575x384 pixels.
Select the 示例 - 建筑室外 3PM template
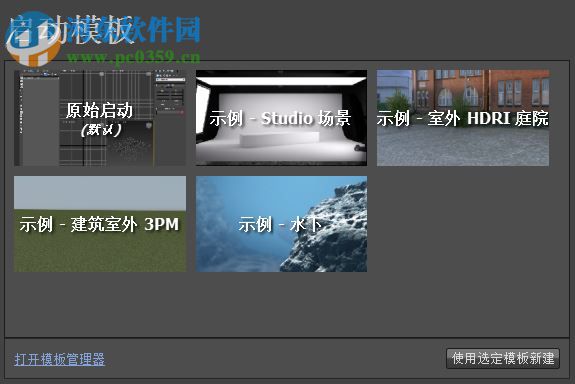[100, 224]
